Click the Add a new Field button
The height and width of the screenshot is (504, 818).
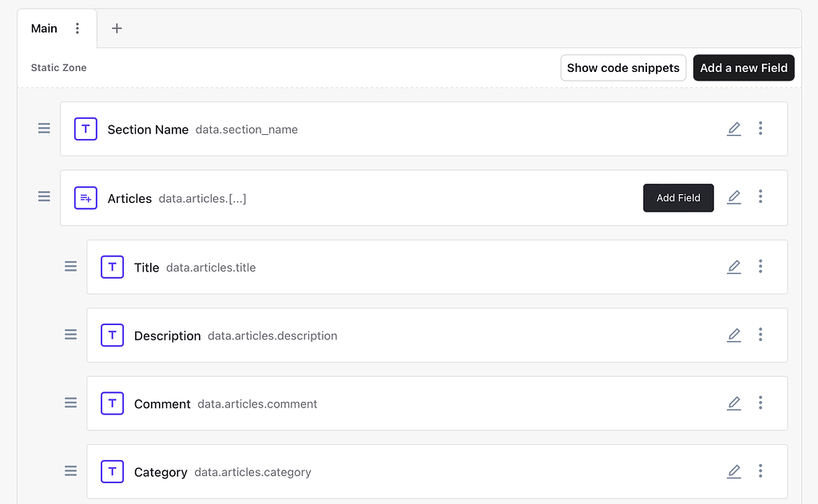[744, 68]
